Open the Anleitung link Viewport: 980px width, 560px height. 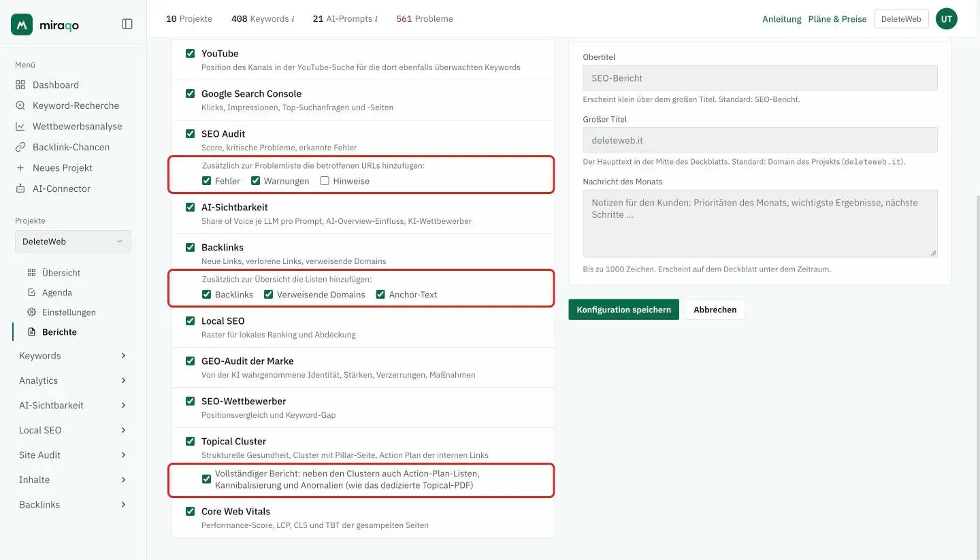pos(782,19)
